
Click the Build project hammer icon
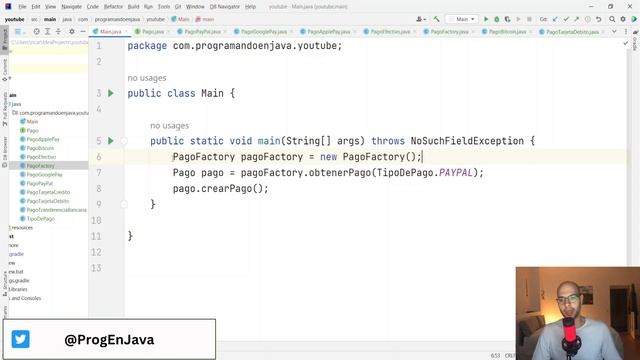coord(436,19)
